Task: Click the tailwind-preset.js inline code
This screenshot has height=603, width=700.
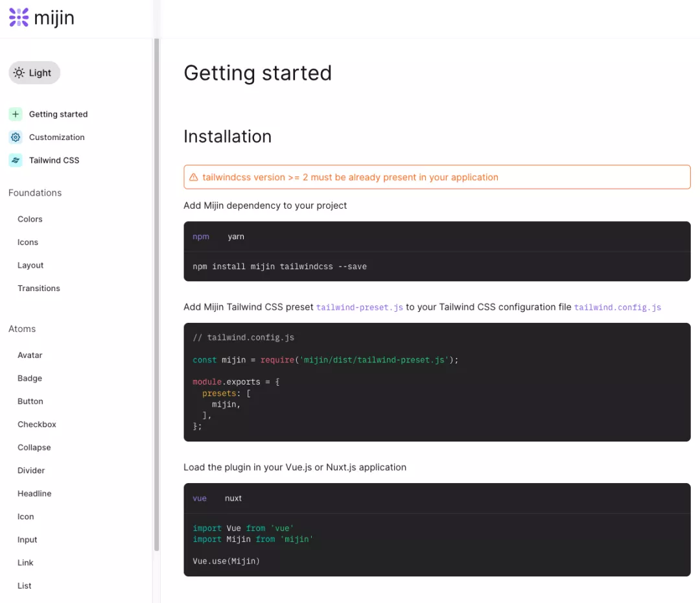Action: (x=359, y=307)
